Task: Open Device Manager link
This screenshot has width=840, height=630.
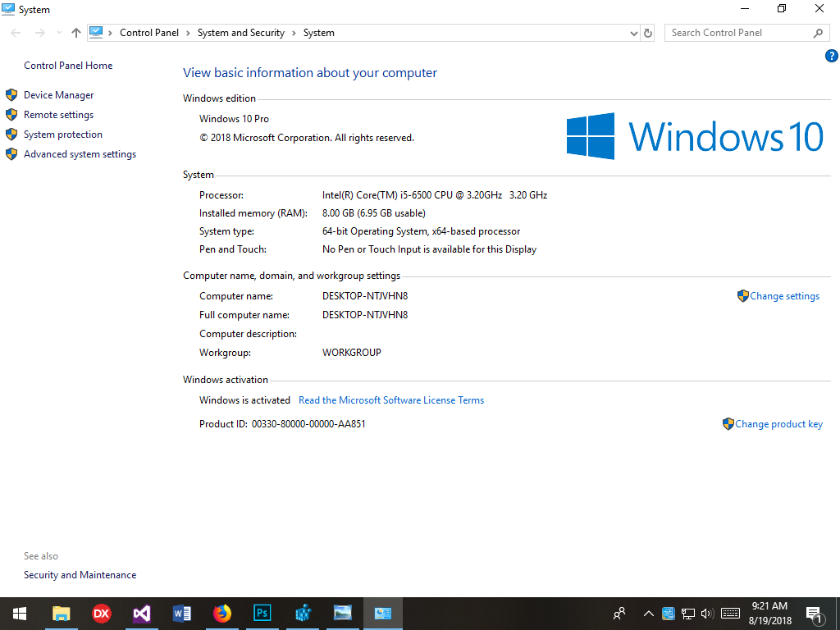Action: pos(58,95)
